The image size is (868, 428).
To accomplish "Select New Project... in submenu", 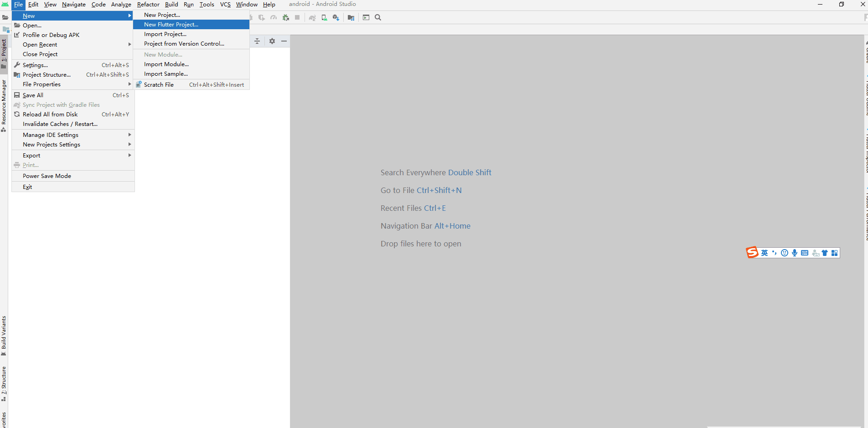I will pyautogui.click(x=191, y=15).
